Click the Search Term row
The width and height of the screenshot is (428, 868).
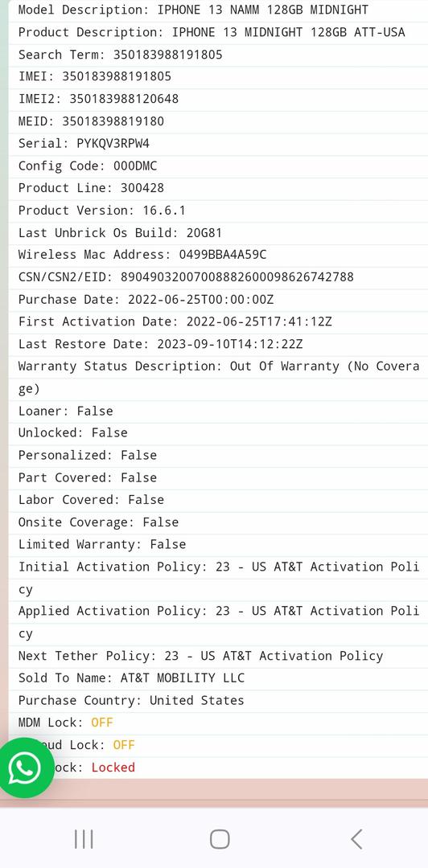[x=219, y=55]
